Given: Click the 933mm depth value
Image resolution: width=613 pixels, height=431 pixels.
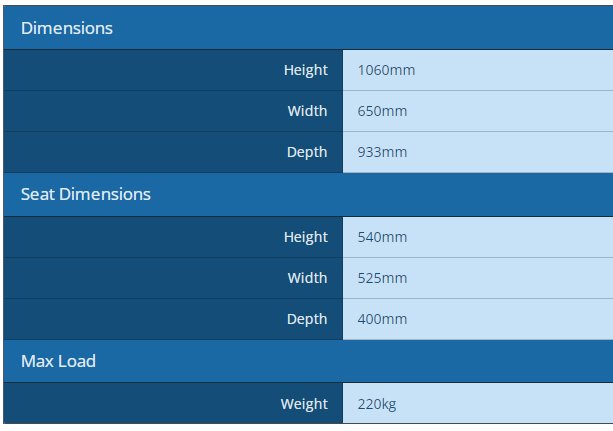Looking at the screenshot, I should coord(382,152).
